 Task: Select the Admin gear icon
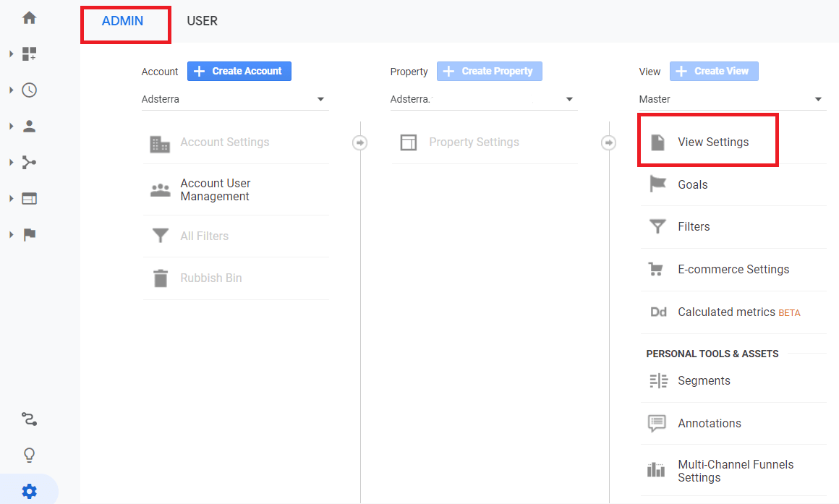pyautogui.click(x=28, y=491)
